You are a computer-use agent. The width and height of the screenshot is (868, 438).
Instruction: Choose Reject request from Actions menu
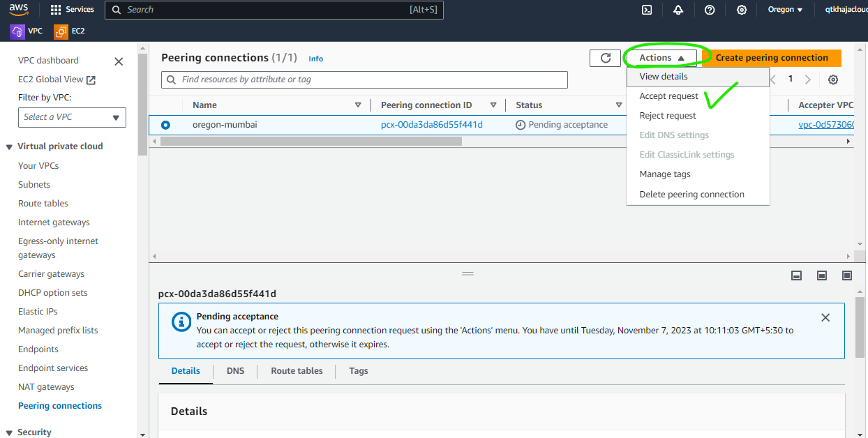pos(668,116)
